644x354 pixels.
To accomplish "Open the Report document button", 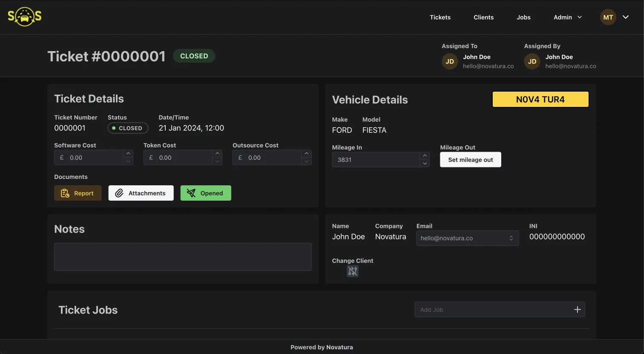I will 78,193.
